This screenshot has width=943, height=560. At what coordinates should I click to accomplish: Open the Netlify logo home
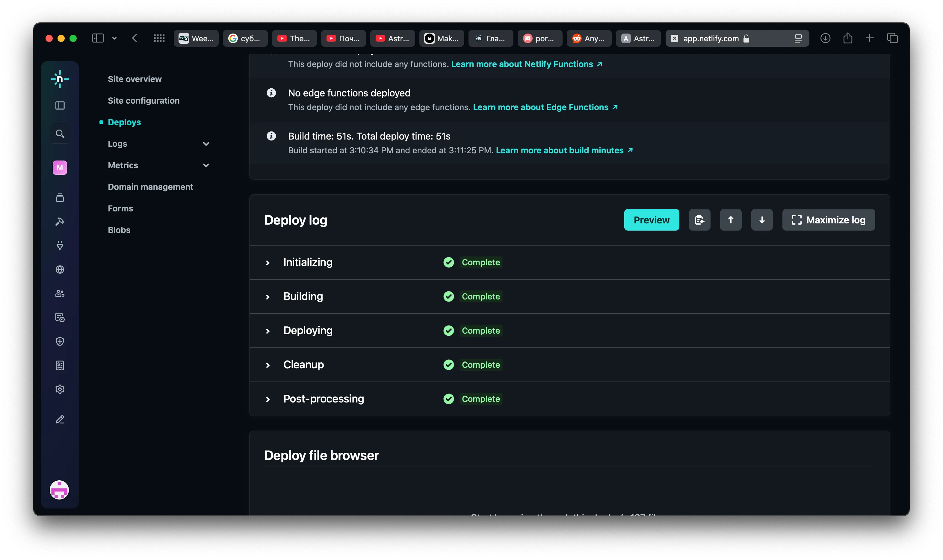[x=60, y=79]
